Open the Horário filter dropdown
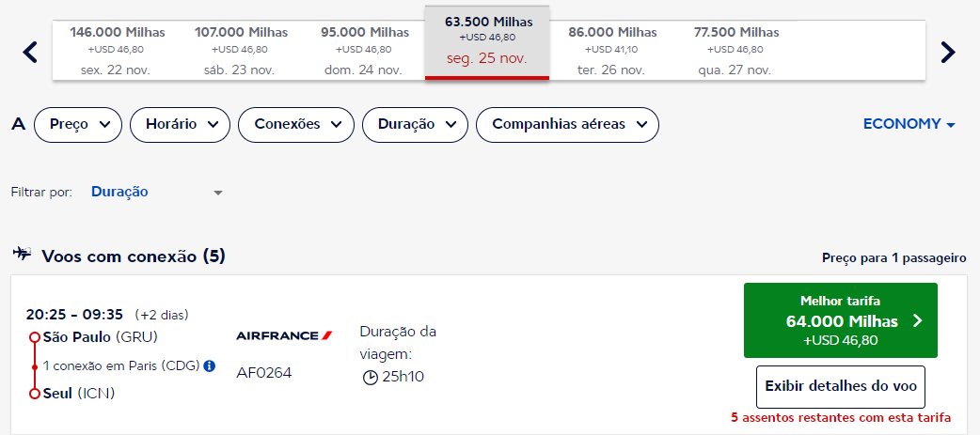Screen dimensions: 980x435 (x=180, y=124)
